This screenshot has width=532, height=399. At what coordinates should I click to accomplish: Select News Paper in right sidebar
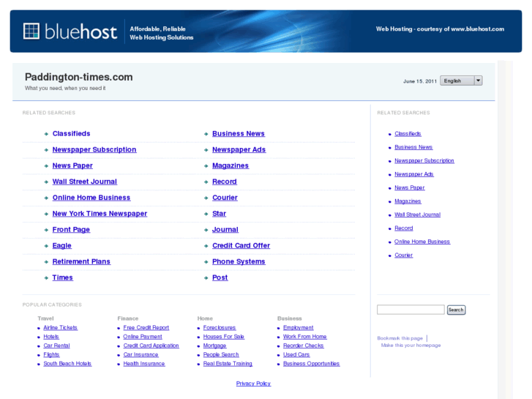point(410,187)
